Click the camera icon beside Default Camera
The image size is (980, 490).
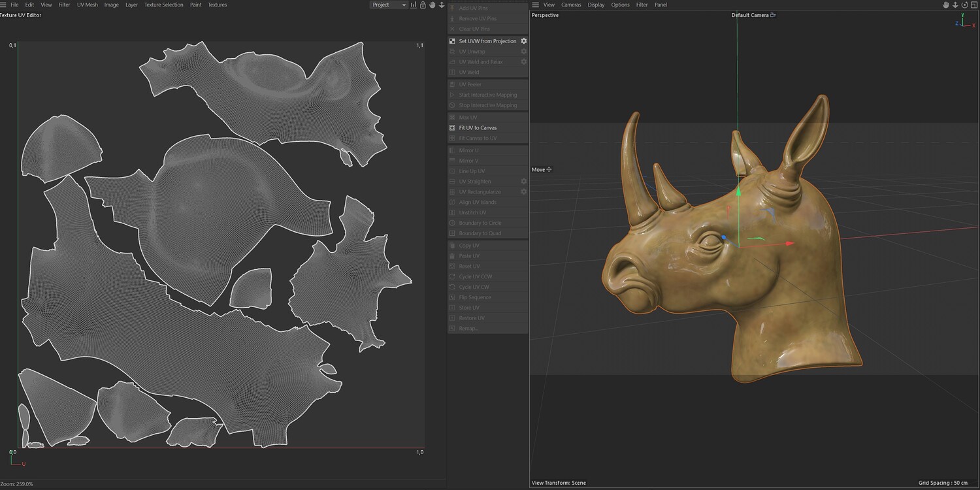773,15
